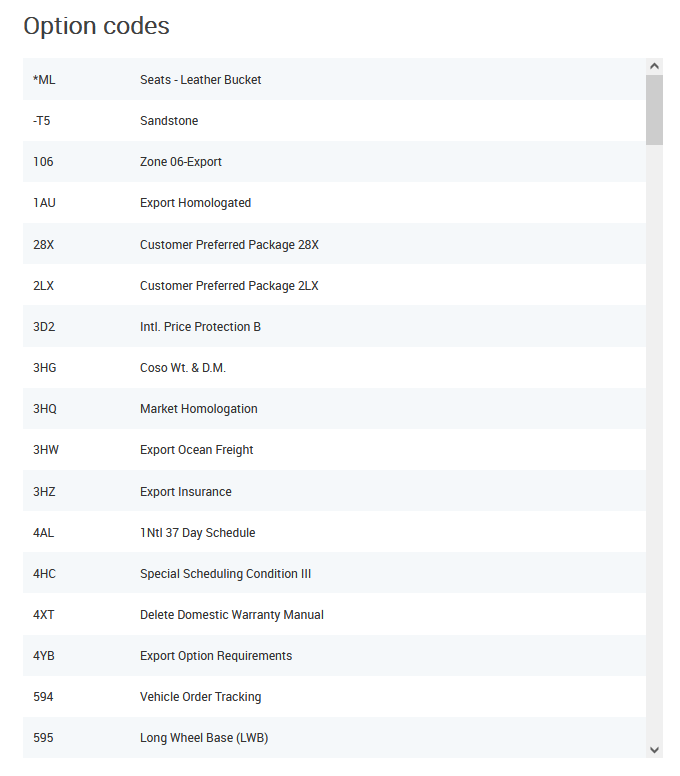Select 'Market Homologation' description
Screen dimensions: 680x776
(198, 409)
